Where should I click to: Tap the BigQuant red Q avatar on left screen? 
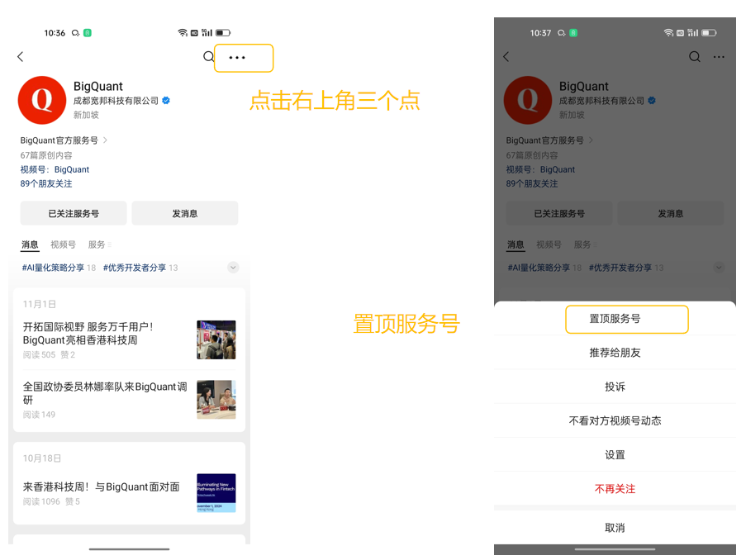(42, 100)
